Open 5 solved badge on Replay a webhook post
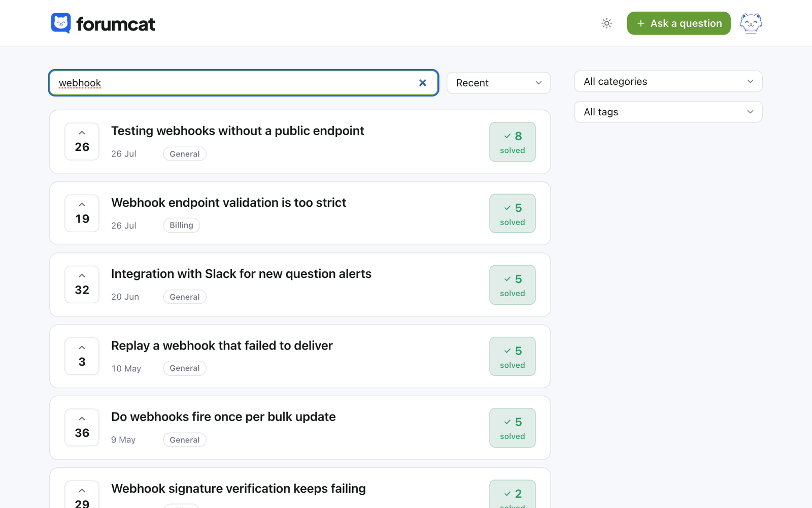This screenshot has height=508, width=812. (x=512, y=357)
